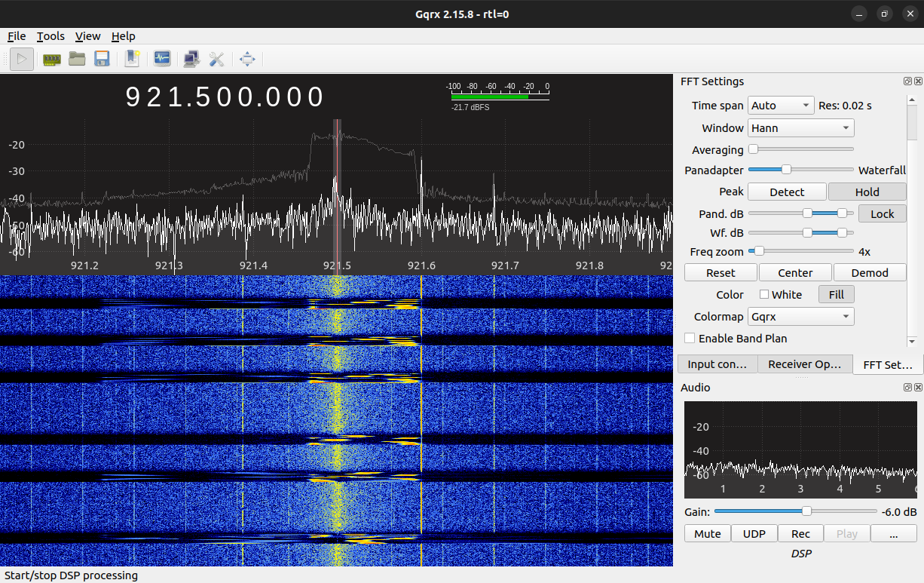Click the Center button
The width and height of the screenshot is (924, 583).
(795, 273)
